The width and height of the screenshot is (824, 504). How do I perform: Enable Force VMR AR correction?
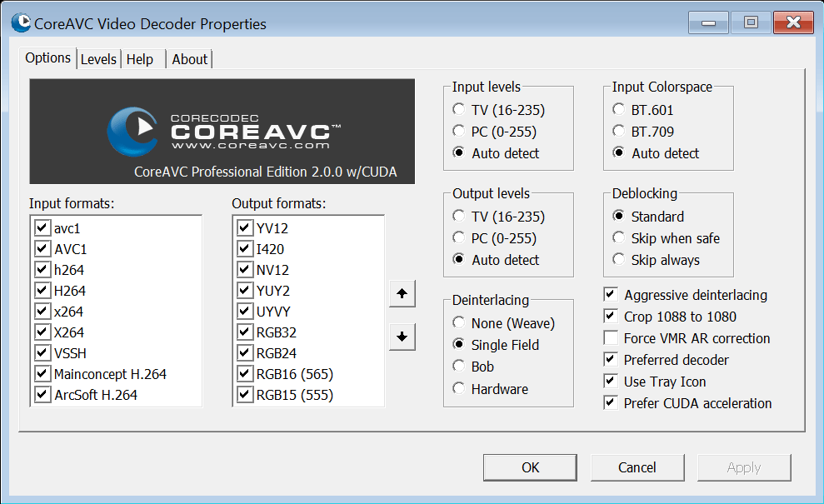611,338
